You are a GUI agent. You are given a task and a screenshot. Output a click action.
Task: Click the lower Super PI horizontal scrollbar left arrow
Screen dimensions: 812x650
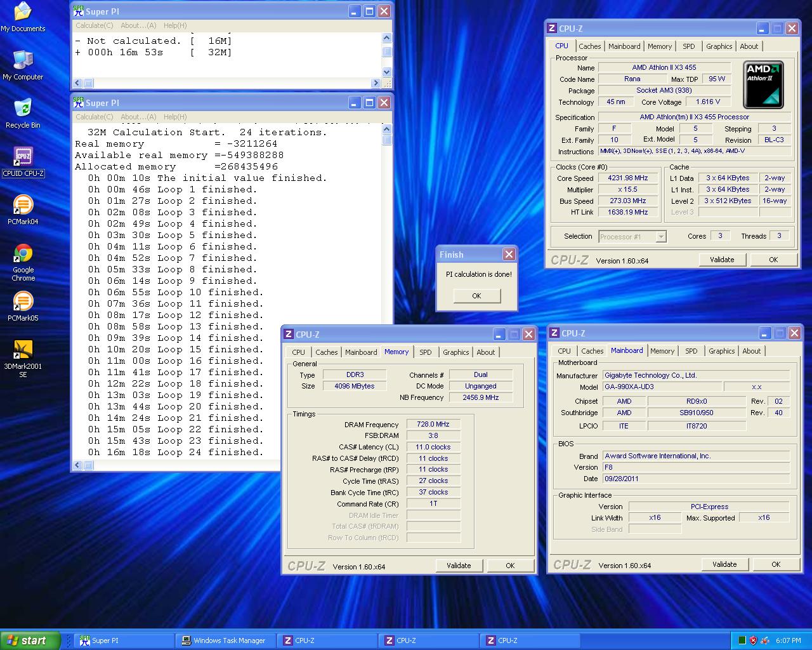point(77,465)
